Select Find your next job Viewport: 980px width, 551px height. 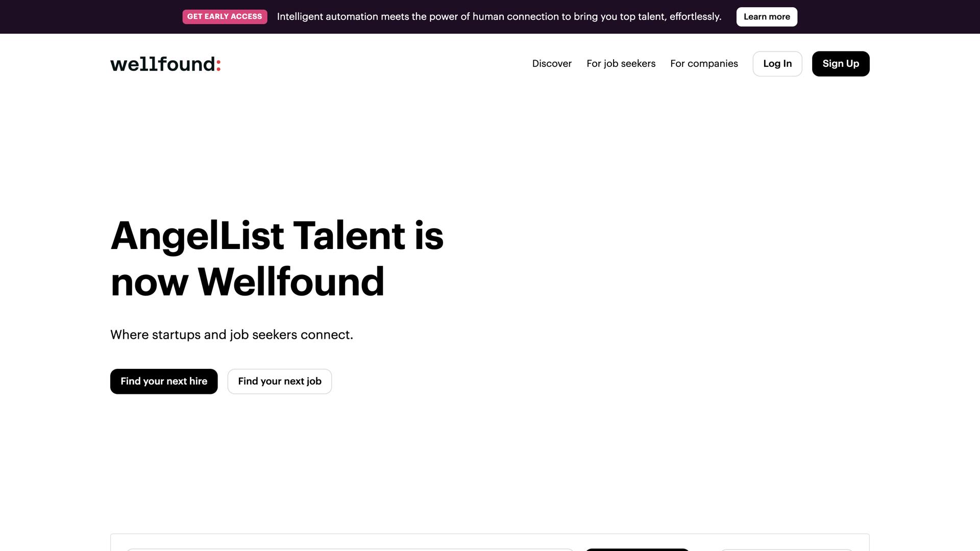click(x=279, y=381)
